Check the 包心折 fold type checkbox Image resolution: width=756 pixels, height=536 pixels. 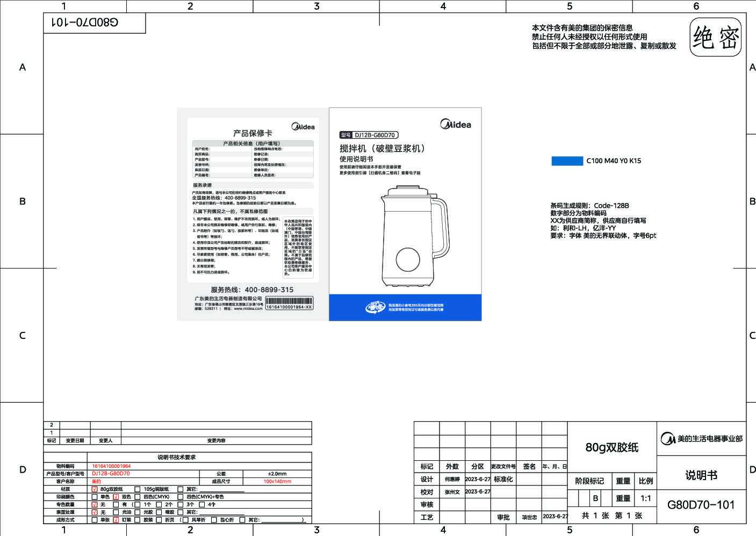[x=214, y=520]
